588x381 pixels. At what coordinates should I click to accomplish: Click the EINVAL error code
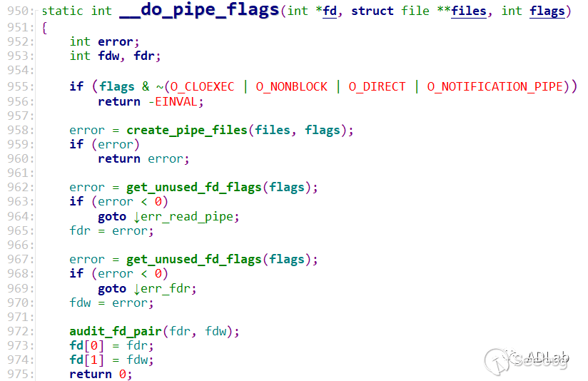click(176, 101)
